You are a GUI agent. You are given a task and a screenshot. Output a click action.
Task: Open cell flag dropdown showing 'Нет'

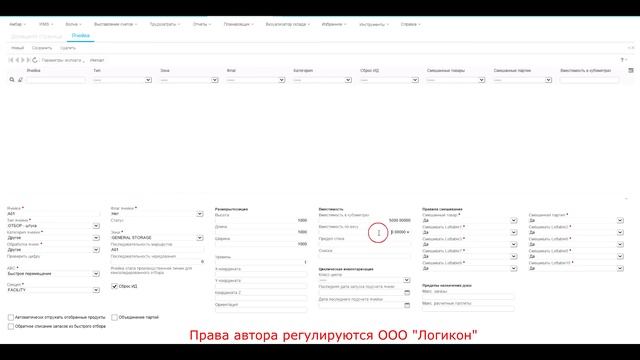[x=200, y=214]
